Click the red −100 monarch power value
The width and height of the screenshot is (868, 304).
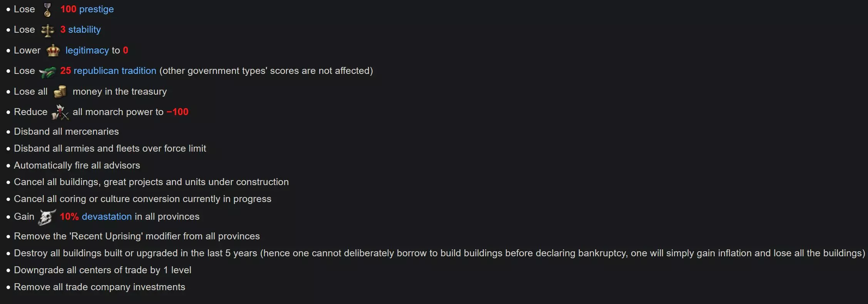pyautogui.click(x=178, y=112)
